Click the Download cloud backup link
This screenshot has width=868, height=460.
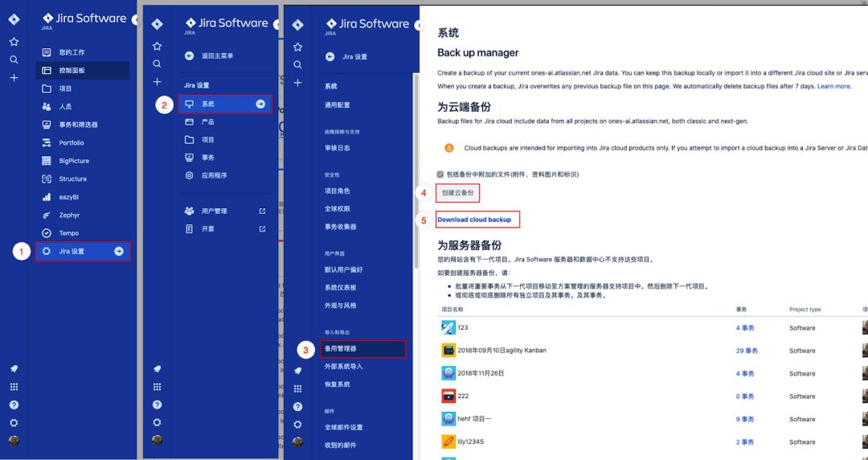tap(474, 220)
